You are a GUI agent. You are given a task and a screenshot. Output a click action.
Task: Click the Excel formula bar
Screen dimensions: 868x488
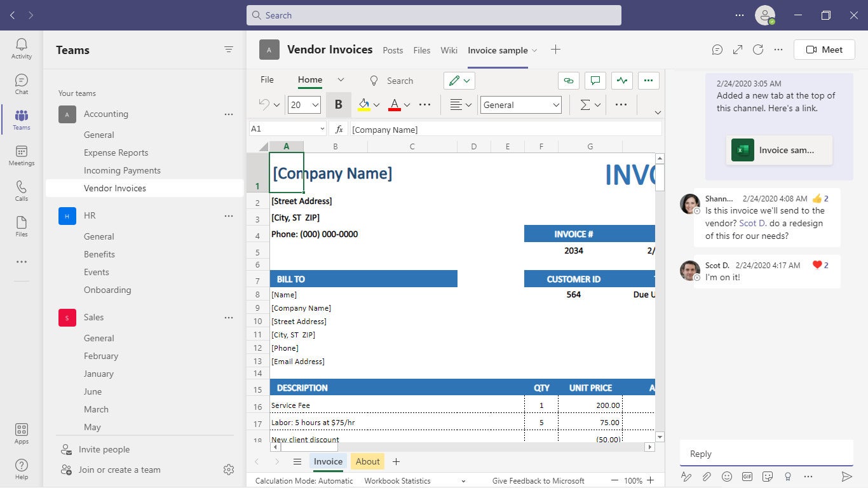click(x=506, y=129)
